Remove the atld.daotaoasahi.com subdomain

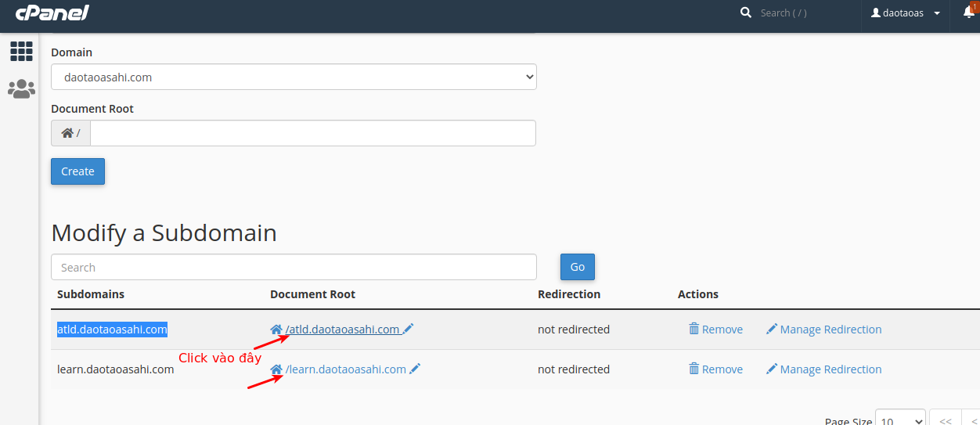[x=715, y=330]
